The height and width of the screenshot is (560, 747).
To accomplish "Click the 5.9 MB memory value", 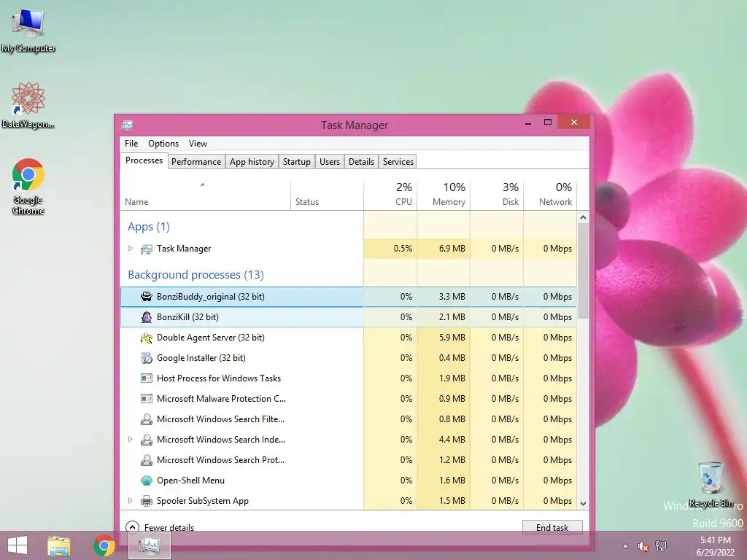I will click(x=452, y=338).
